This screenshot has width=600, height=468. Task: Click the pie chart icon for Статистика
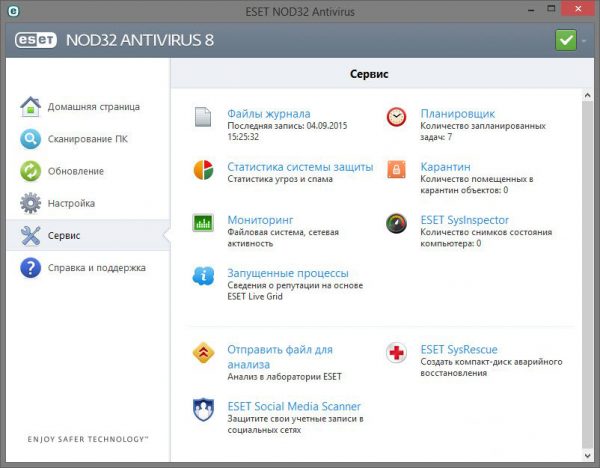pos(203,170)
